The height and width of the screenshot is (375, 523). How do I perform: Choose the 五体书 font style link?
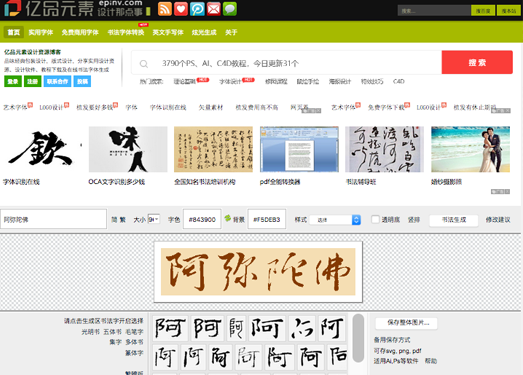tap(112, 332)
